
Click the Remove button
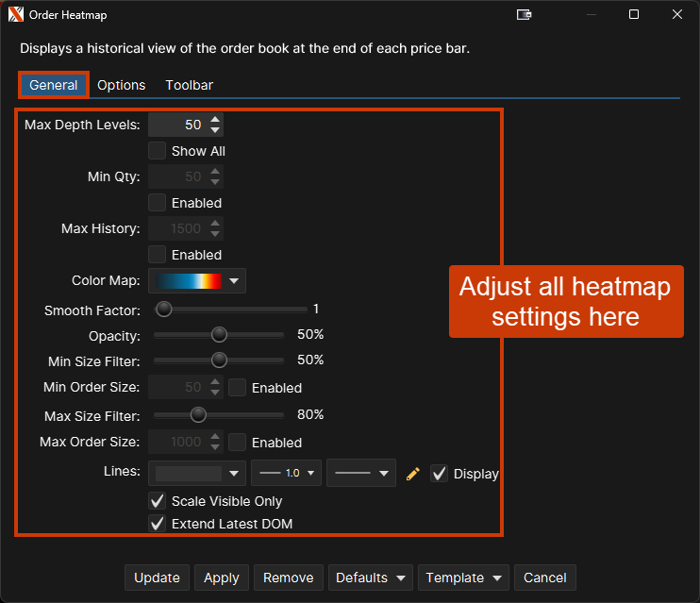pyautogui.click(x=288, y=578)
